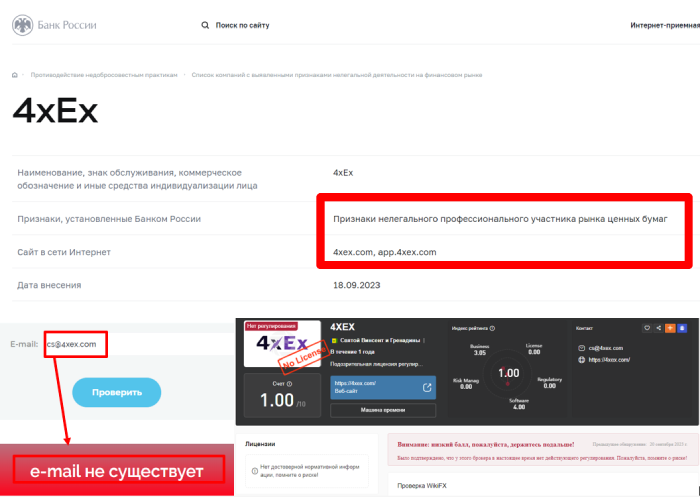Open the blue https://4xex.com/ Веб-сайт button
This screenshot has height=497, width=700.
383,388
